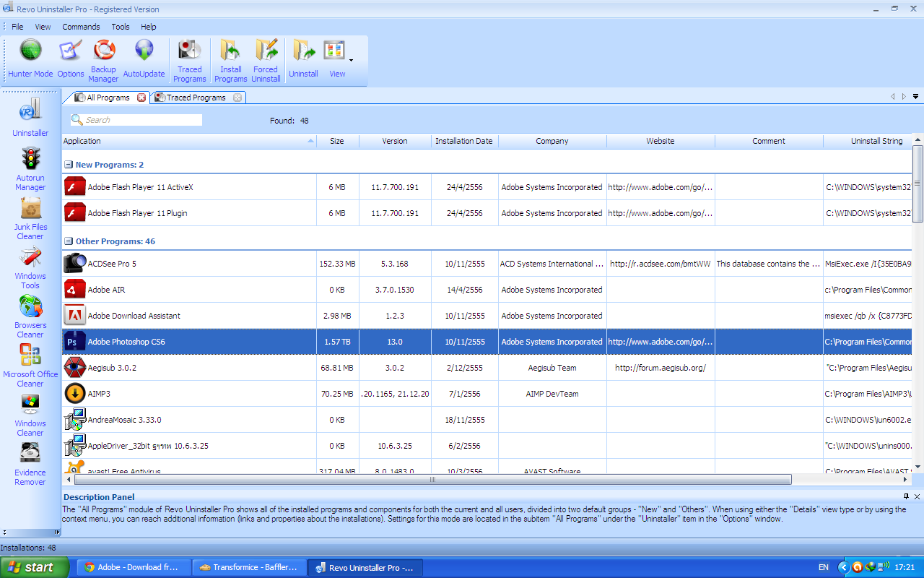Switch to the Traced Programs tab

[x=196, y=98]
